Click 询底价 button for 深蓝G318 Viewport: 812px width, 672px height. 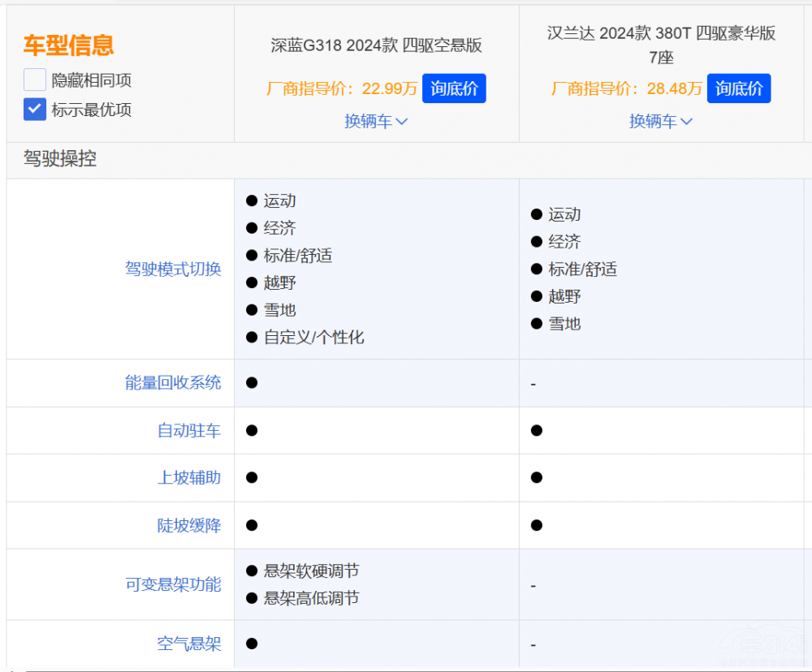[454, 88]
